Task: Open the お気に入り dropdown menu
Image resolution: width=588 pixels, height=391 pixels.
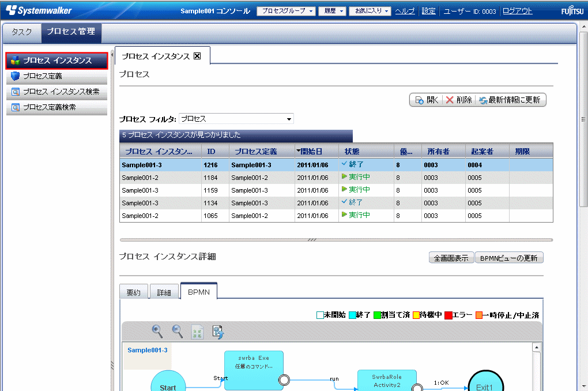Action: [x=370, y=11]
